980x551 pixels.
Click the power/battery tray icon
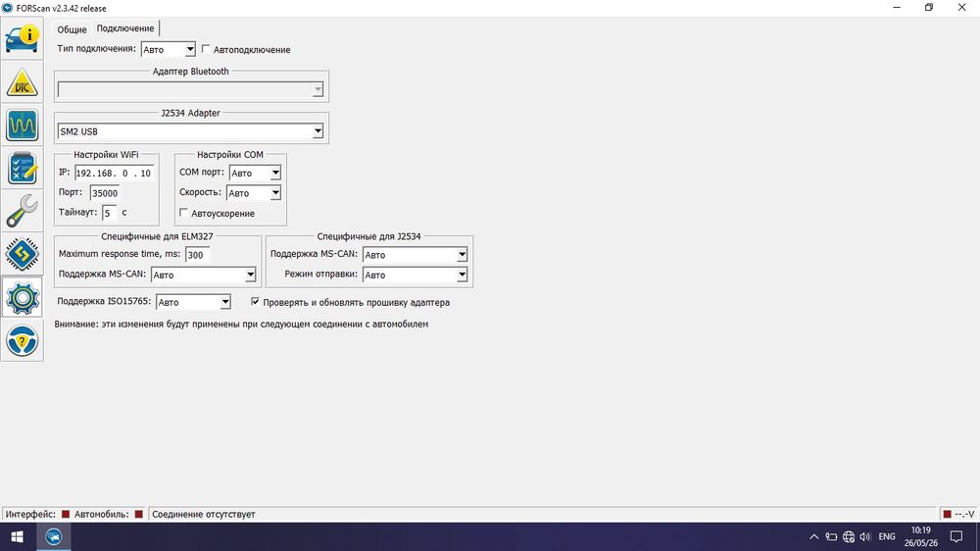click(831, 536)
